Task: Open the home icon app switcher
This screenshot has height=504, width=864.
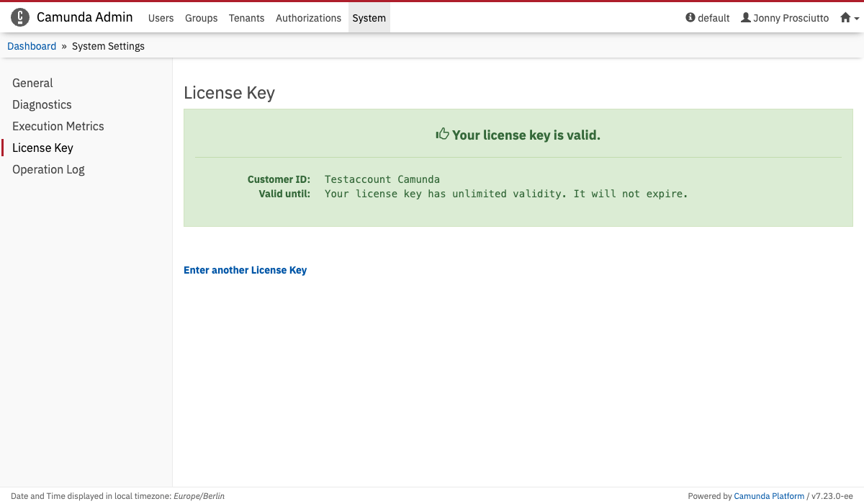Action: (x=849, y=18)
